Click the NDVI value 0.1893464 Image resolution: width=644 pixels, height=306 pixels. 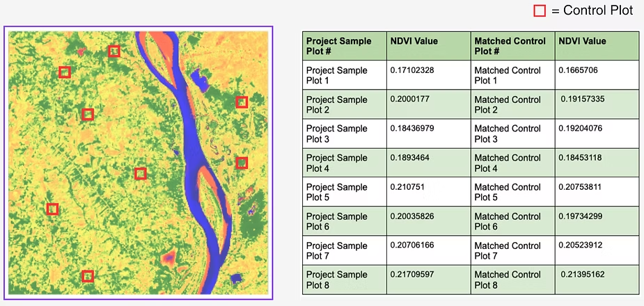tap(410, 157)
